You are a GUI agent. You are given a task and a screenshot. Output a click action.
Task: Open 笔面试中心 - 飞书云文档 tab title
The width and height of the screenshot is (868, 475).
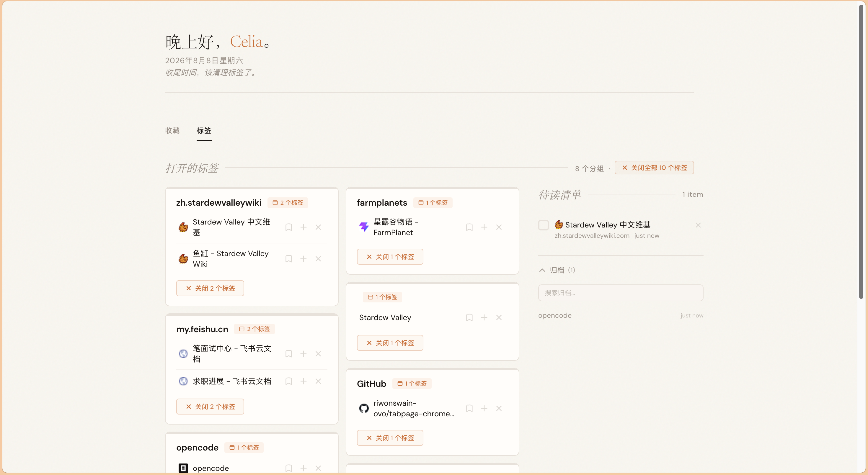click(232, 353)
